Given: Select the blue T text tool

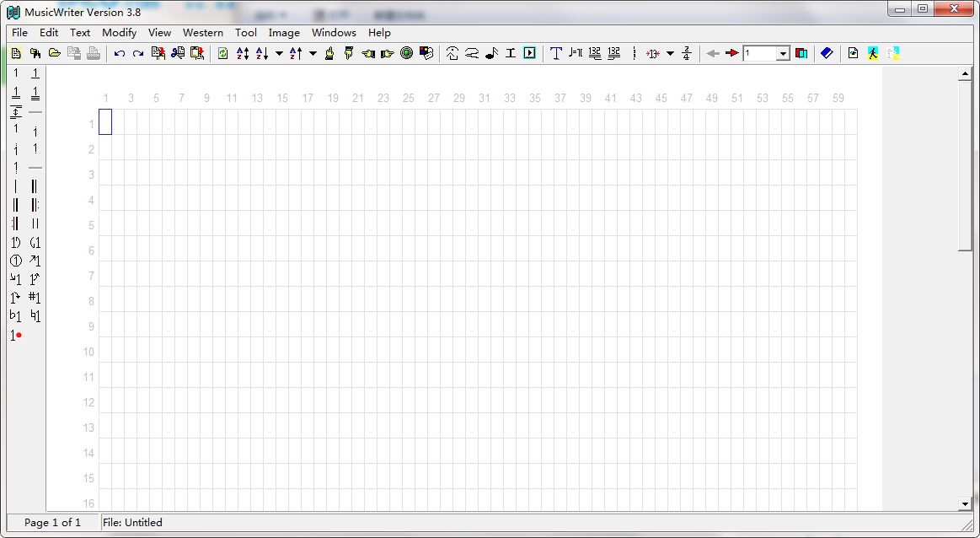Looking at the screenshot, I should click(x=555, y=53).
